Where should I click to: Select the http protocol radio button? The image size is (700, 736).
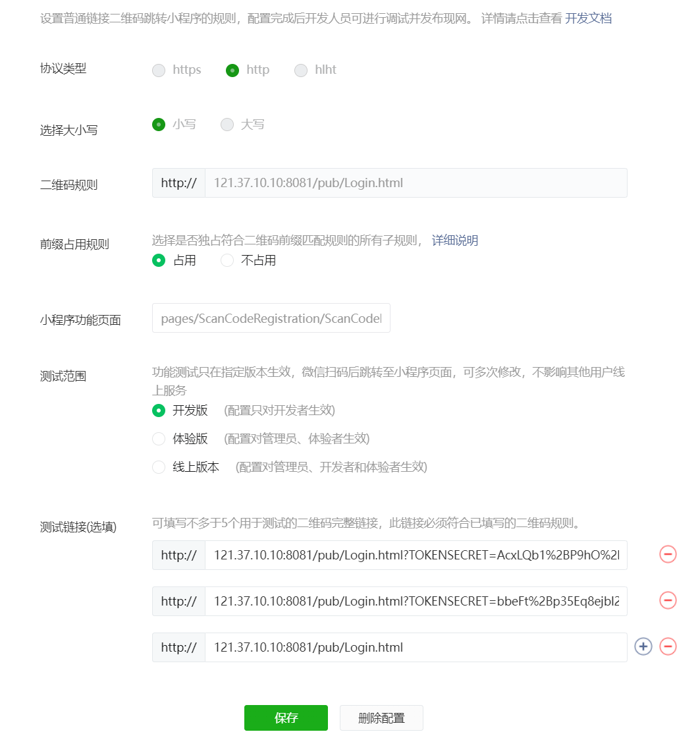(232, 71)
